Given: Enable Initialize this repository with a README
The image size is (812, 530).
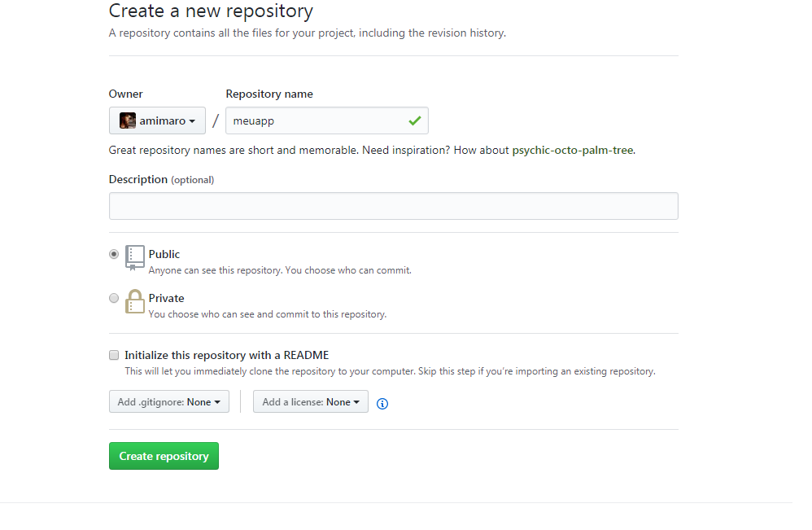Looking at the screenshot, I should (x=114, y=355).
